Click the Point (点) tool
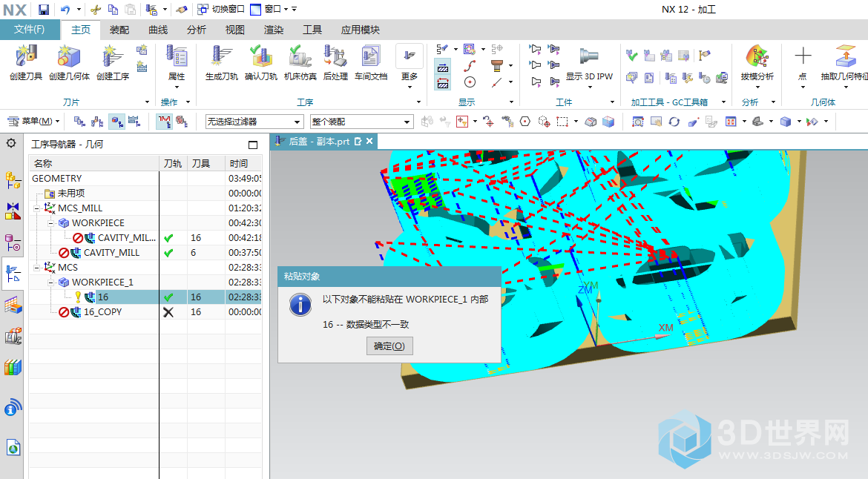868x479 pixels. [x=803, y=67]
